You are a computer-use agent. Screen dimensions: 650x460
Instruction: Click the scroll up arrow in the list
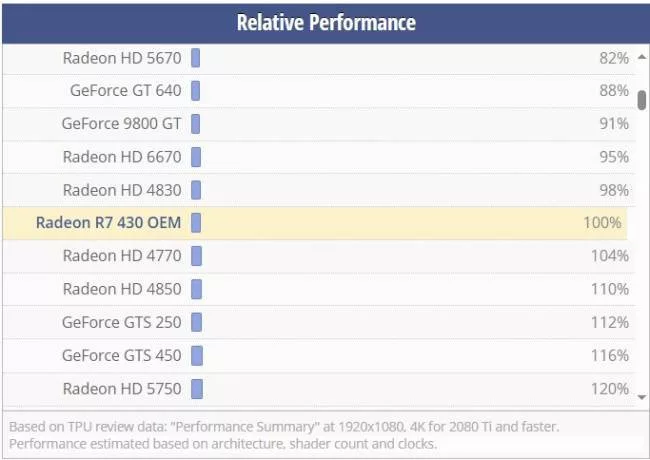tap(641, 57)
